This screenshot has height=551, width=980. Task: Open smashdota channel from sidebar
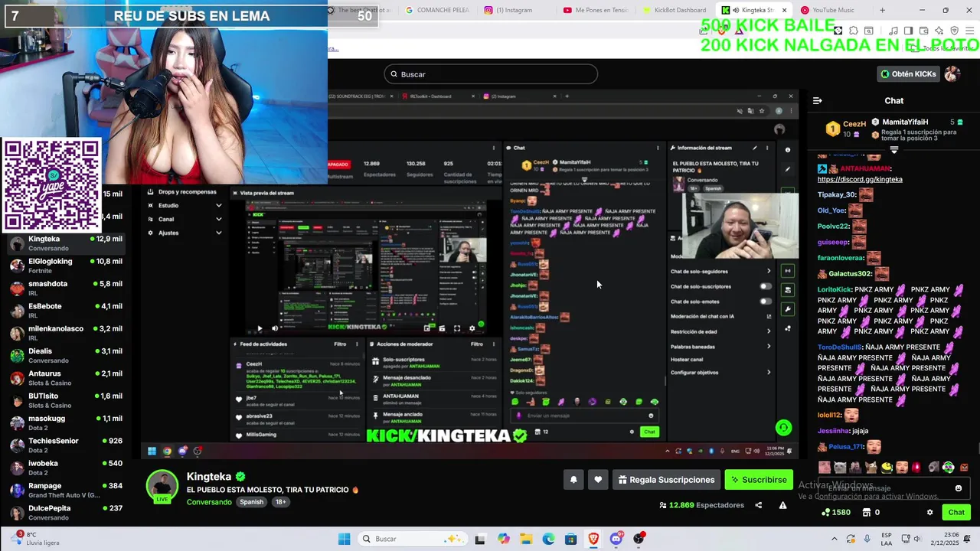65,288
